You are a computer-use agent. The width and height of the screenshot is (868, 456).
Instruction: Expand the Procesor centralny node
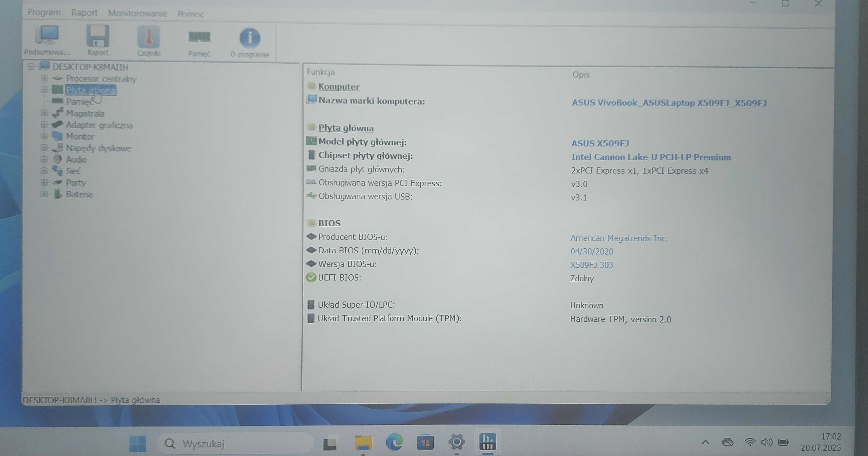point(44,78)
